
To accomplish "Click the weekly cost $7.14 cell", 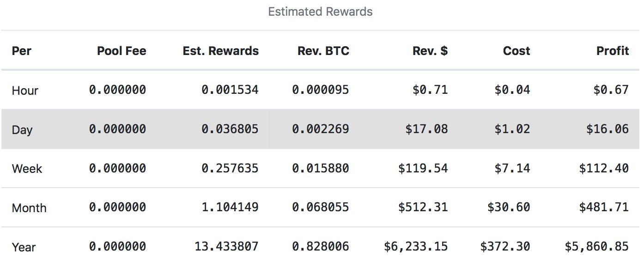I will [x=512, y=168].
